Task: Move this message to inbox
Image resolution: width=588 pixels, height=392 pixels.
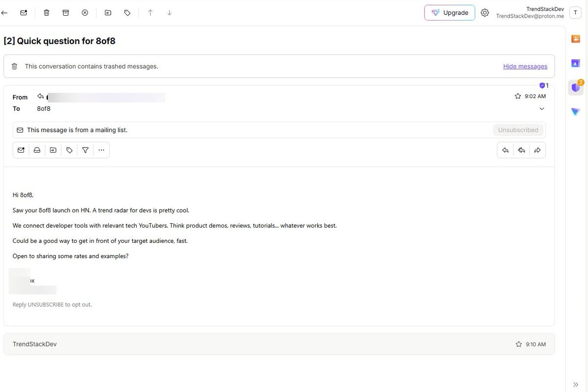Action: pyautogui.click(x=37, y=150)
